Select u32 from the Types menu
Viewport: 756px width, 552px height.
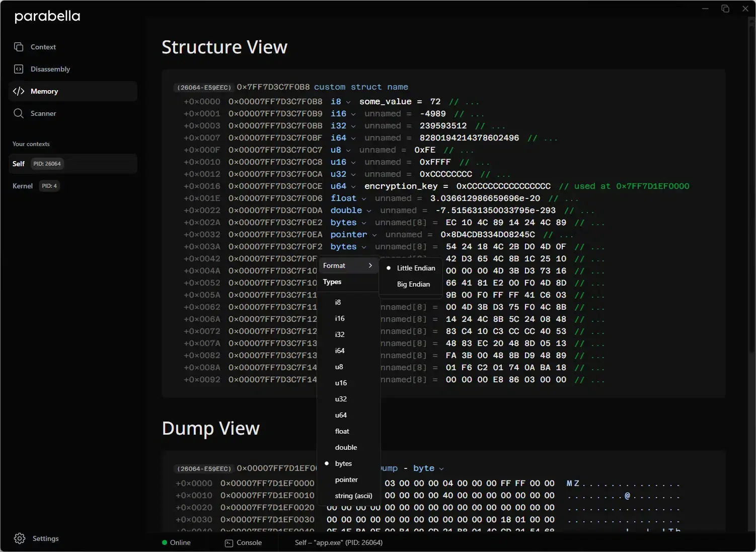point(341,399)
